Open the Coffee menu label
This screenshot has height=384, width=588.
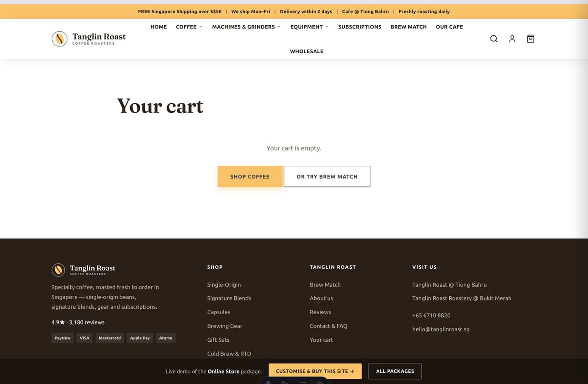tap(186, 27)
